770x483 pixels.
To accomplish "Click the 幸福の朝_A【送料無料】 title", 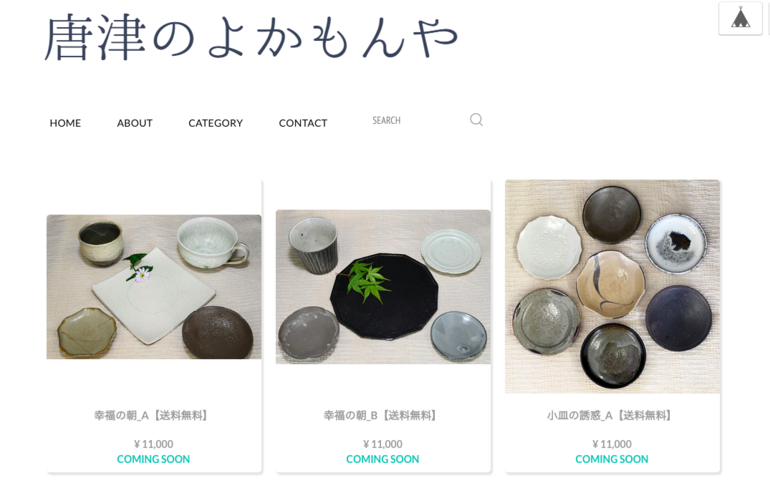I will (x=151, y=416).
